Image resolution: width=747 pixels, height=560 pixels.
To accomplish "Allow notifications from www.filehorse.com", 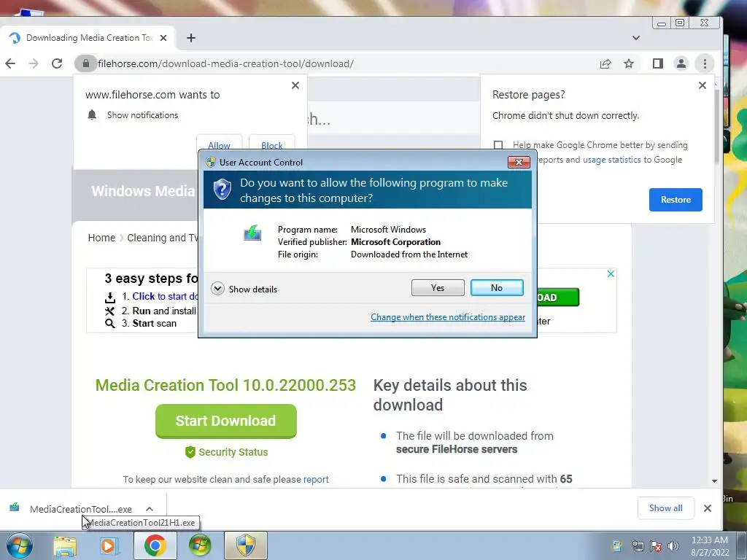I will point(219,144).
